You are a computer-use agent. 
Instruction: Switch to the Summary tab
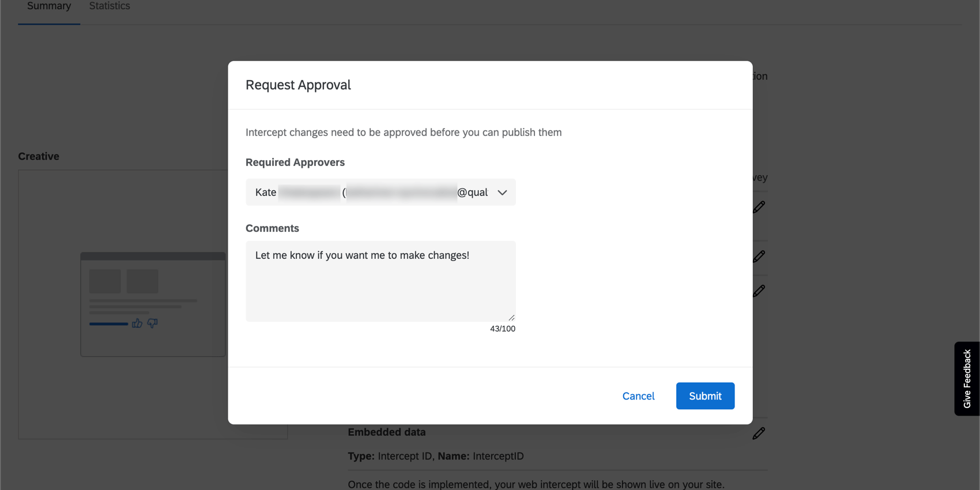point(49,6)
